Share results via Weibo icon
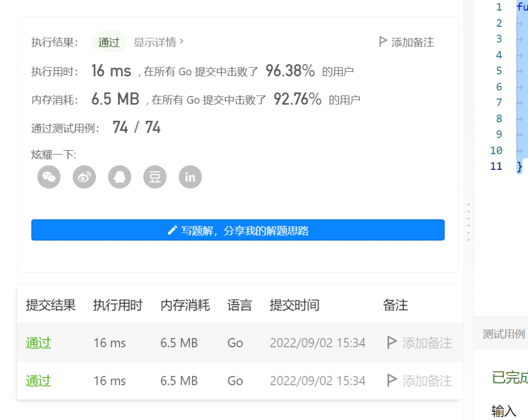The image size is (528, 420). tap(84, 177)
